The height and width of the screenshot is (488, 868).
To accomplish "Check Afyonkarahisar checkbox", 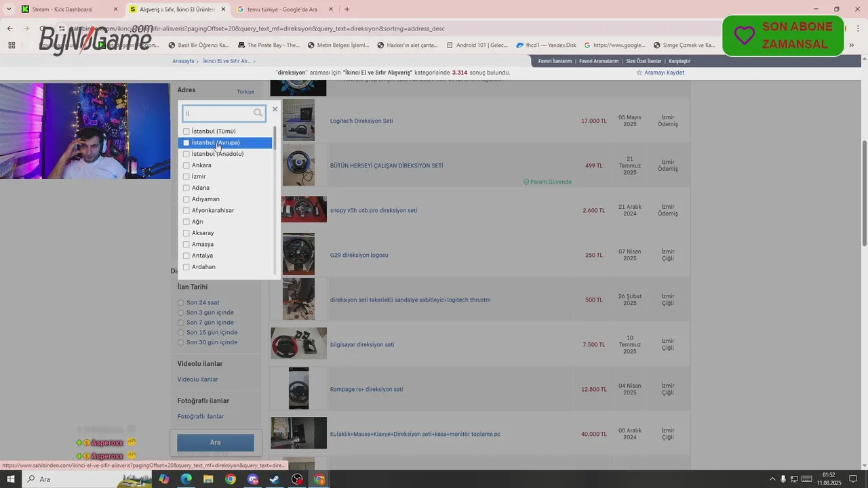I will (186, 211).
